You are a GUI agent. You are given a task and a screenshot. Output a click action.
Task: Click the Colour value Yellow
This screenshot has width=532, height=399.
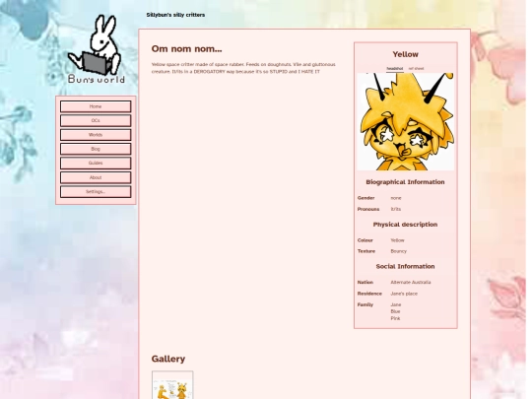tap(397, 240)
